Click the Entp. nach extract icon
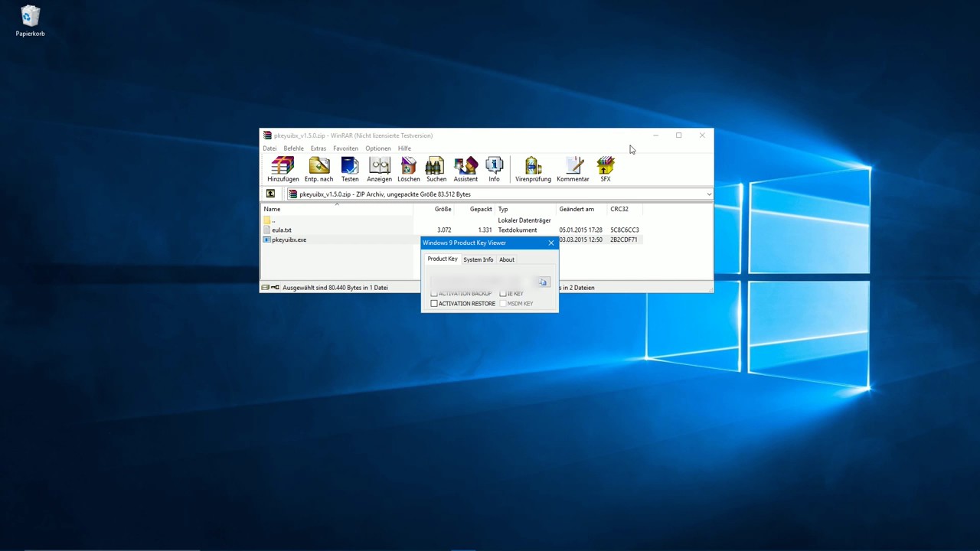 [x=318, y=170]
